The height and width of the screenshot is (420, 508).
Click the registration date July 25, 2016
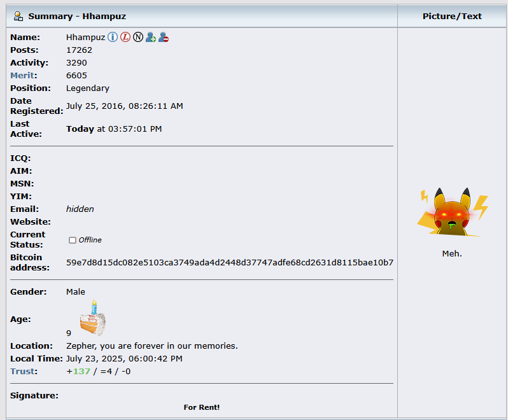(124, 106)
